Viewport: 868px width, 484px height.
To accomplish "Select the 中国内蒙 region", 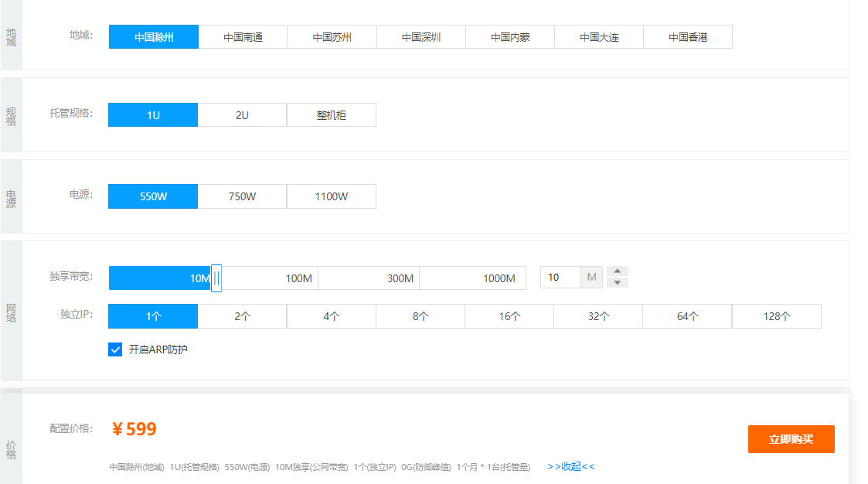I will coord(510,37).
